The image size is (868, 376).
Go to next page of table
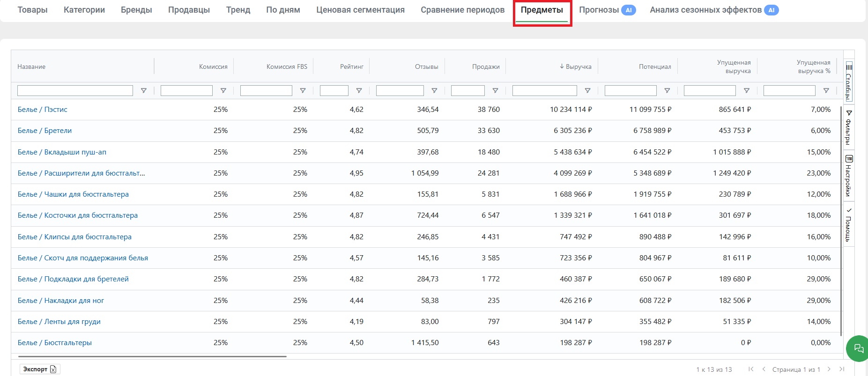click(829, 369)
